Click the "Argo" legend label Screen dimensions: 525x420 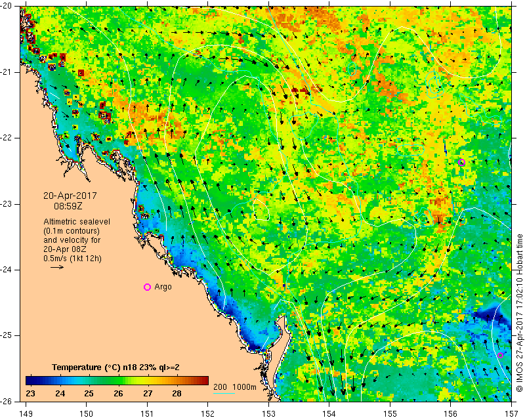163,287
